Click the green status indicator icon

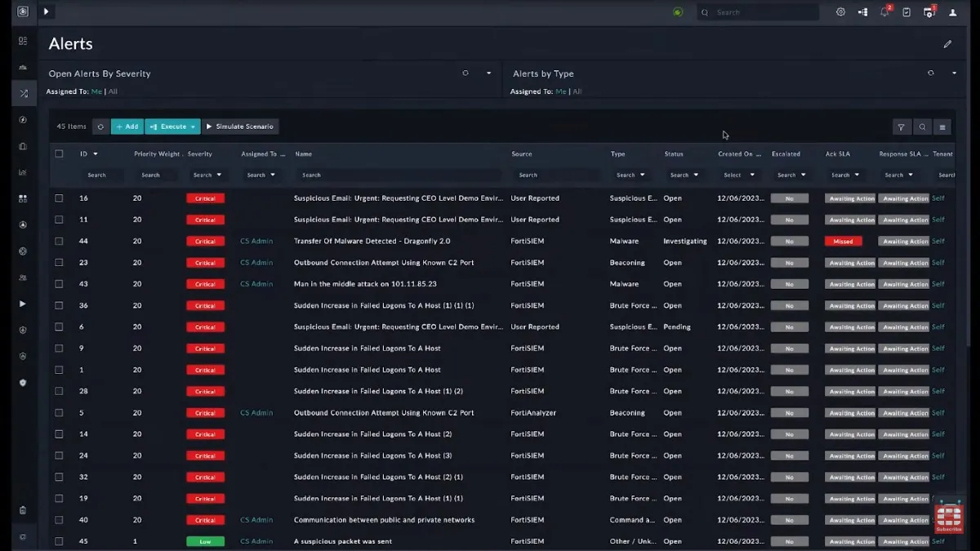(678, 12)
